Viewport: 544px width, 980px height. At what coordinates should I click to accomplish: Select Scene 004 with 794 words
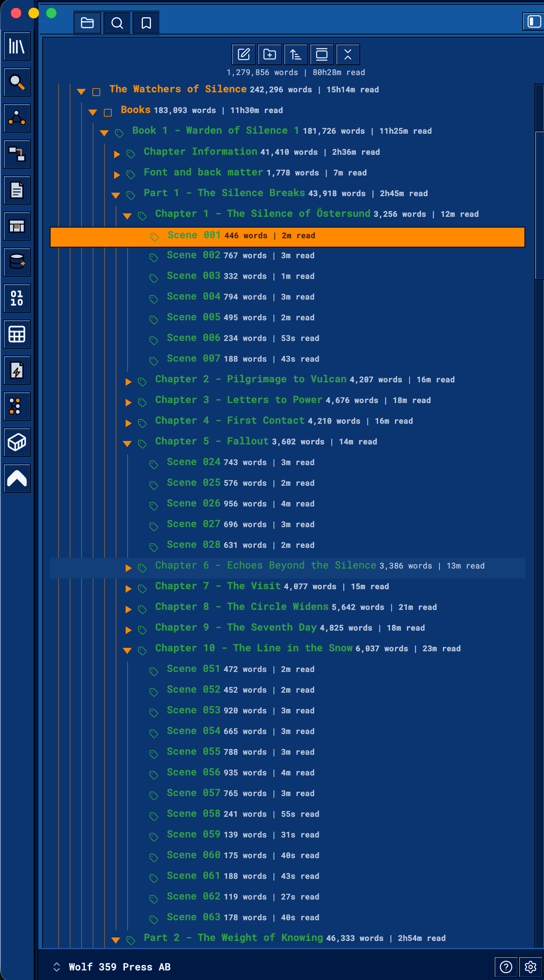coord(287,297)
